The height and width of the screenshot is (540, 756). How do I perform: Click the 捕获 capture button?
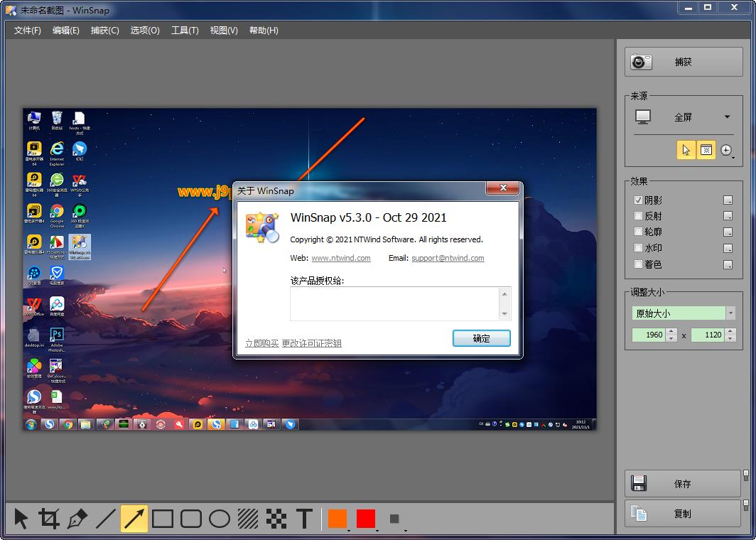684,62
